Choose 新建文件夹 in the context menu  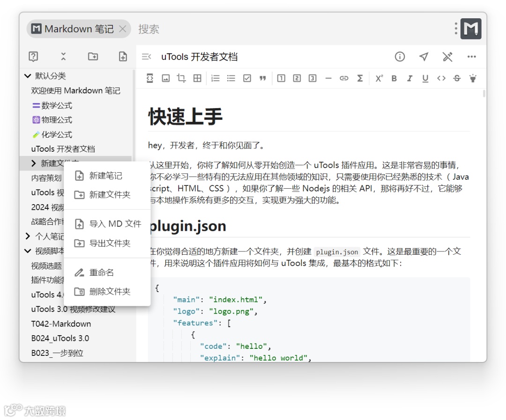[x=107, y=194]
